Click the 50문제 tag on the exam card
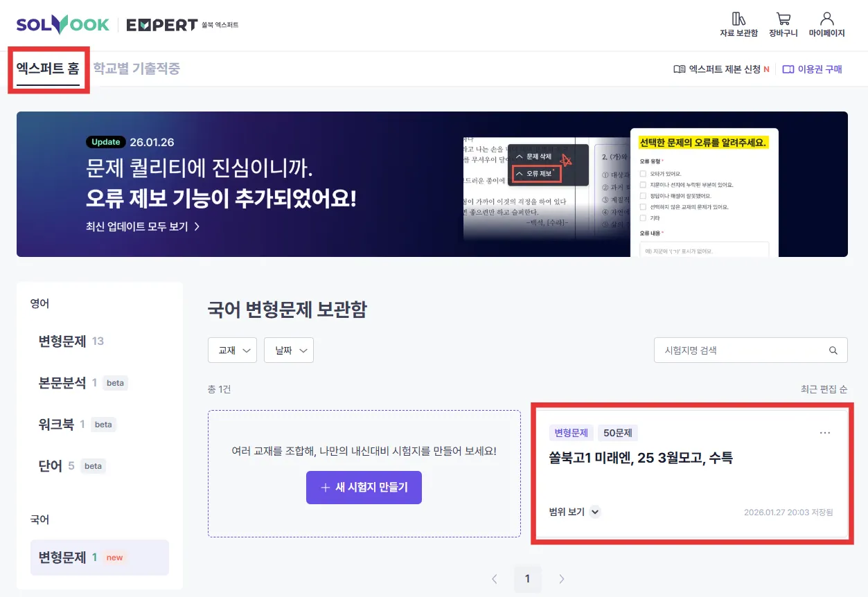This screenshot has width=868, height=597. (x=618, y=433)
